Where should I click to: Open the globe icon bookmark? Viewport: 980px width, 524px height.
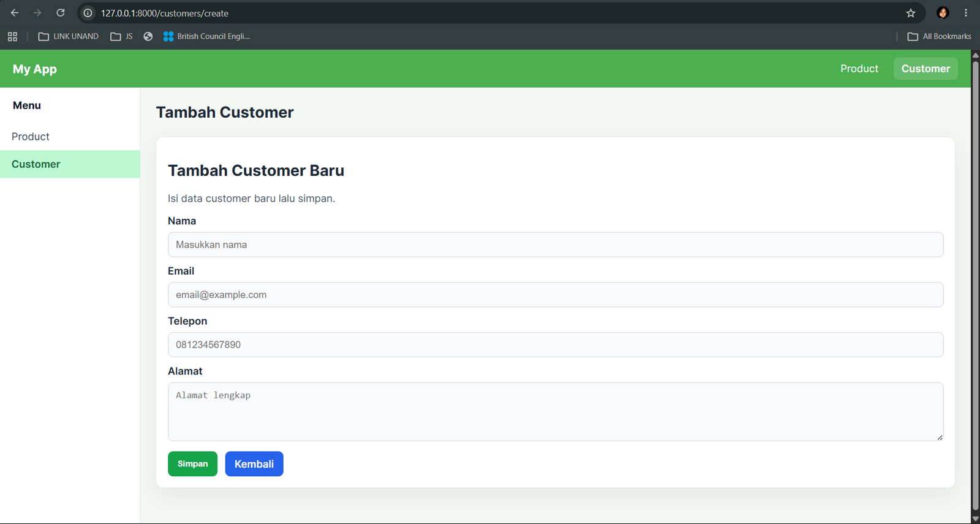click(x=148, y=37)
